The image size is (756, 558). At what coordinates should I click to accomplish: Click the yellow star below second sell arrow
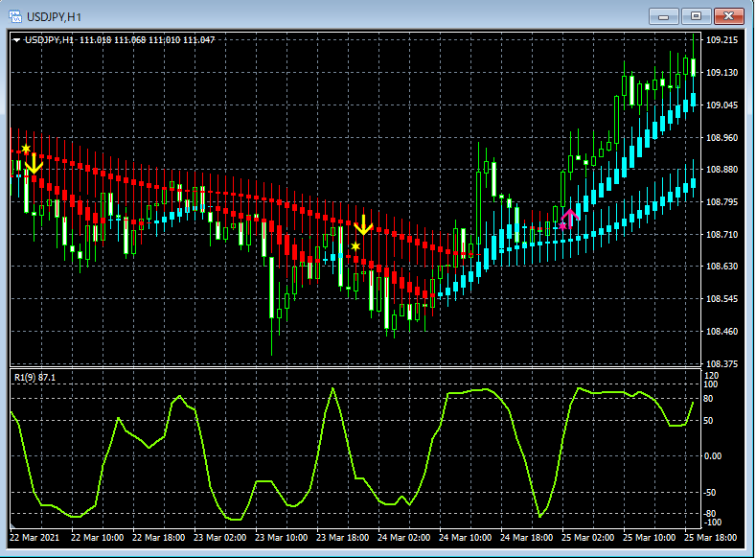tap(355, 246)
